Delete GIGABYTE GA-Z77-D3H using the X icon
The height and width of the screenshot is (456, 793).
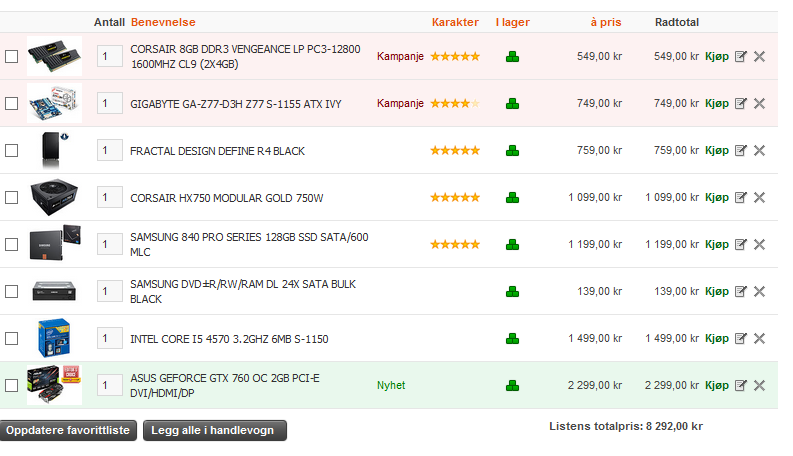pyautogui.click(x=759, y=103)
